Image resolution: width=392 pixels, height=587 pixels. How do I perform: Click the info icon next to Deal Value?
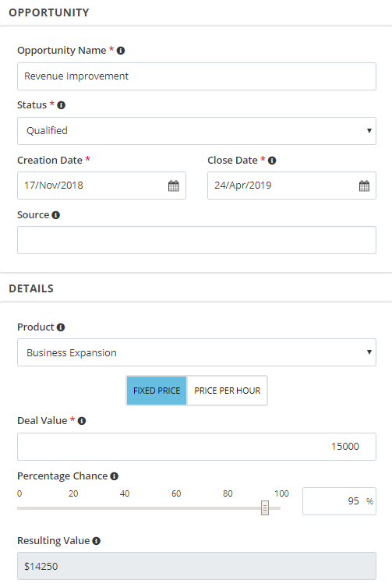click(x=82, y=421)
